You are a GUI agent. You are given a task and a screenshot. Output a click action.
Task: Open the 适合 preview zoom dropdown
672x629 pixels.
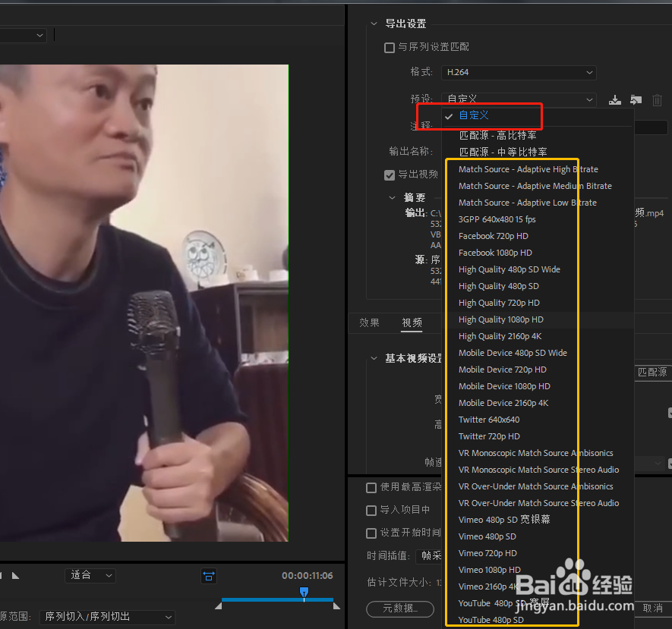tap(90, 575)
